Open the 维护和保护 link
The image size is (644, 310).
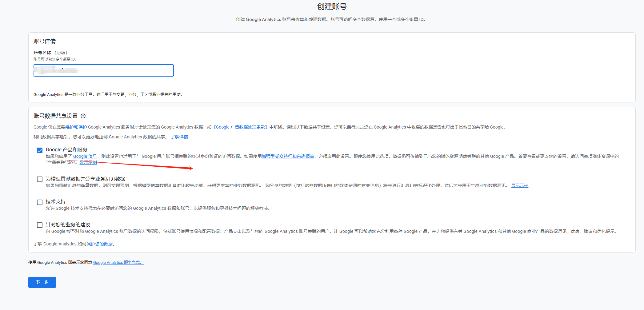pyautogui.click(x=76, y=127)
